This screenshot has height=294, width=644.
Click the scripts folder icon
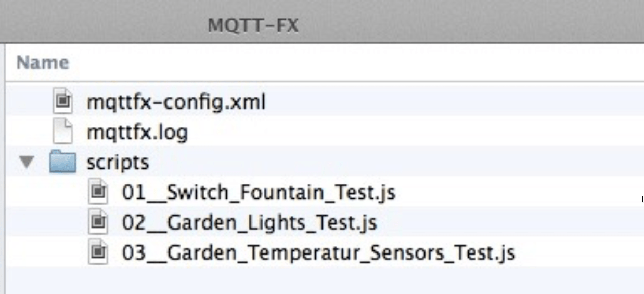pyautogui.click(x=63, y=163)
